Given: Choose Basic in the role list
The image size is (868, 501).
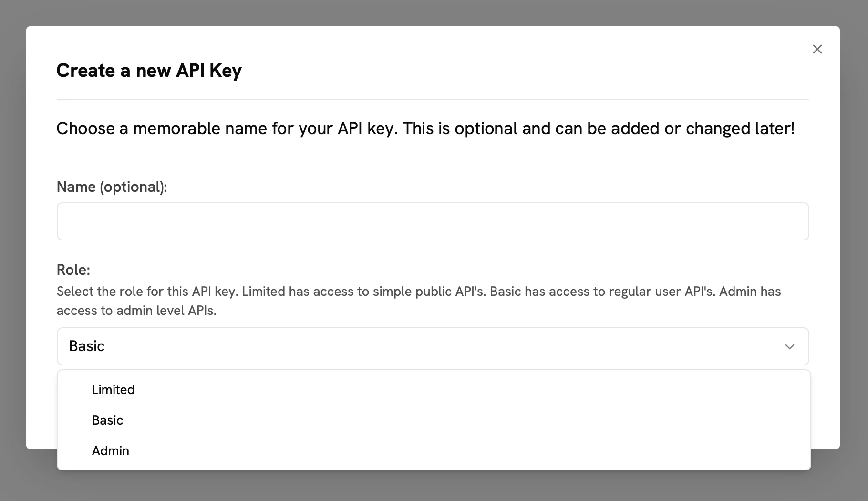Looking at the screenshot, I should [107, 420].
